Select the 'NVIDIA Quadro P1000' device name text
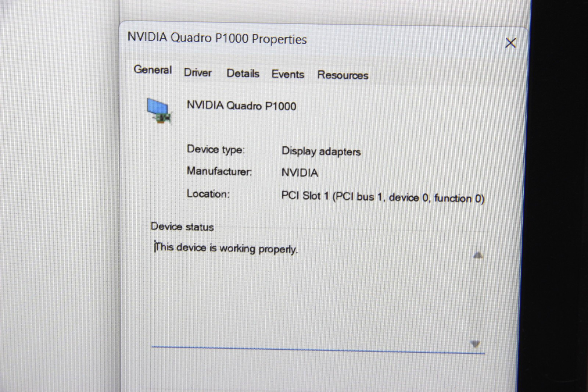Viewport: 588px width, 392px height. 241,106
